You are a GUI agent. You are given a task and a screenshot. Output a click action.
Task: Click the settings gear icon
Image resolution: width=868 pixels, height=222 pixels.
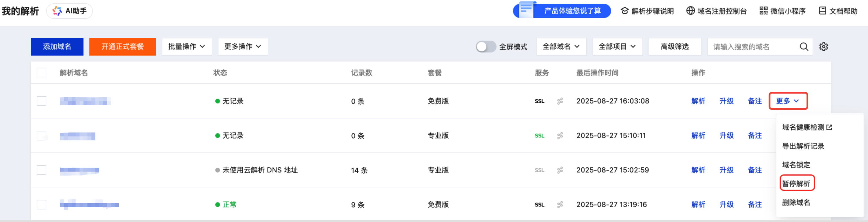[823, 46]
